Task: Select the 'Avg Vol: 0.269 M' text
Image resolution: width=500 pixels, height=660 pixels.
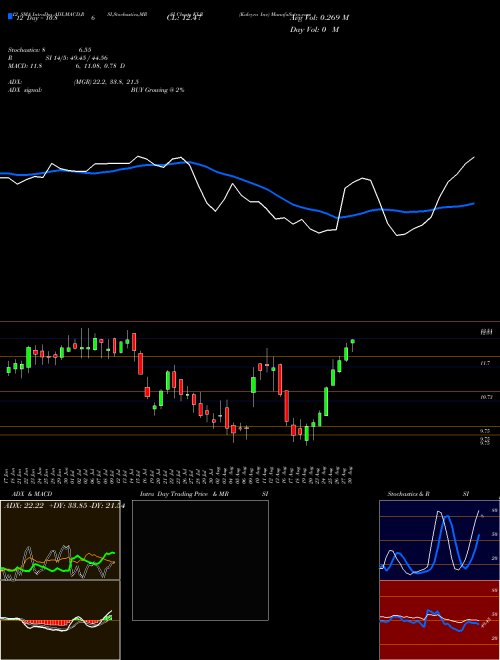Action: pyautogui.click(x=319, y=18)
